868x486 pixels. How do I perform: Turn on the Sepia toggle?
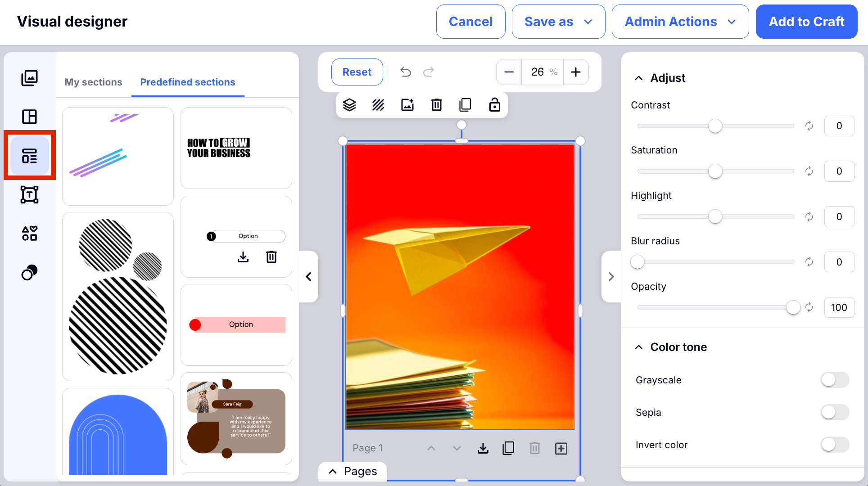[x=835, y=412]
